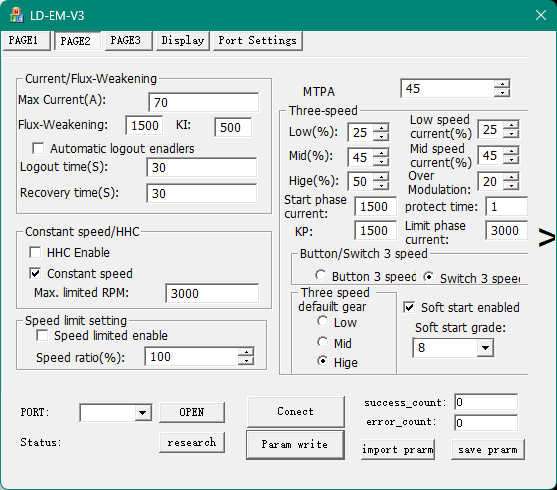Viewport: 557px width, 490px height.
Task: Click the save prarm button
Action: [x=487, y=450]
